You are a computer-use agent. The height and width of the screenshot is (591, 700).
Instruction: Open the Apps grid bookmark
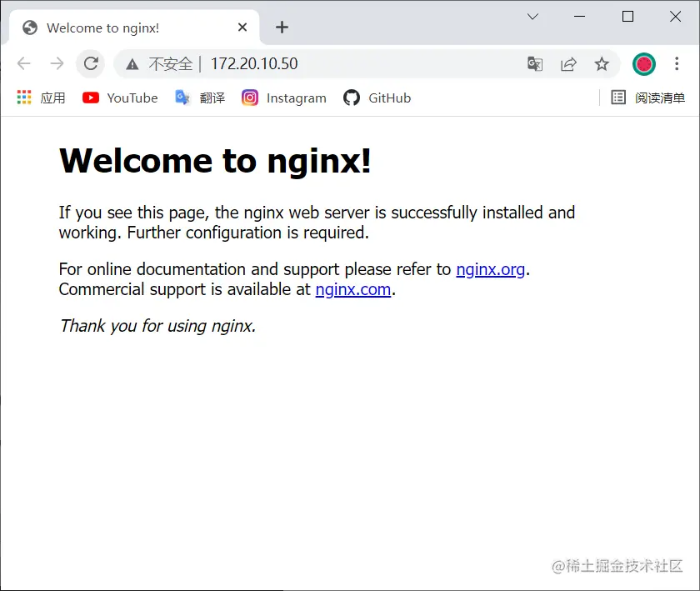coord(41,98)
